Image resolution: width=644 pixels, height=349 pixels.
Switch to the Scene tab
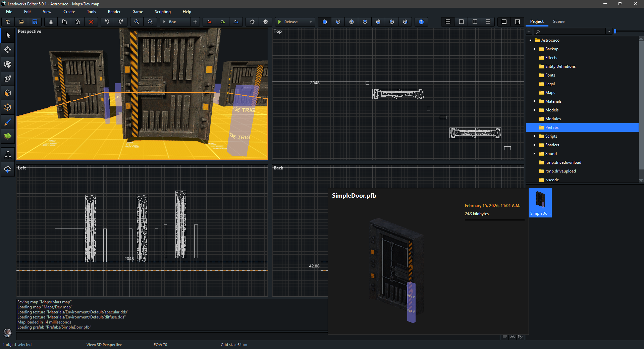click(x=558, y=21)
